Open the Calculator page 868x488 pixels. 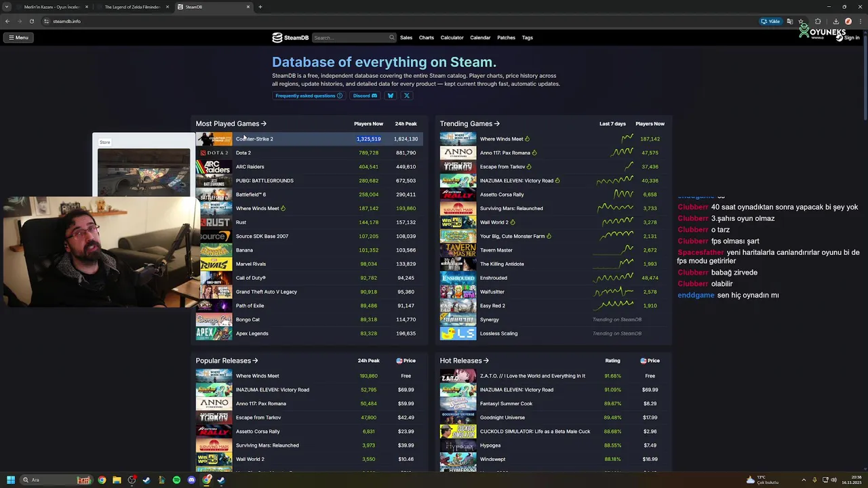(452, 37)
